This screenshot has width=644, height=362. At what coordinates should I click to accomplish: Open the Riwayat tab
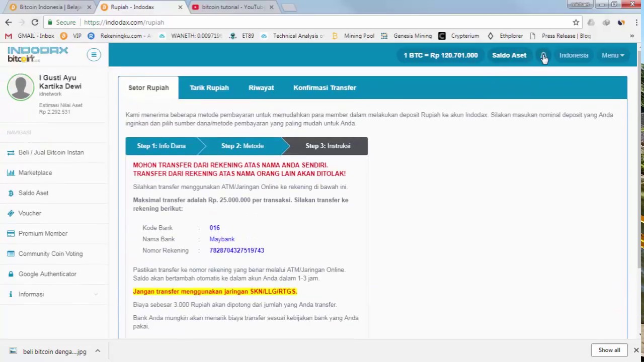[261, 87]
